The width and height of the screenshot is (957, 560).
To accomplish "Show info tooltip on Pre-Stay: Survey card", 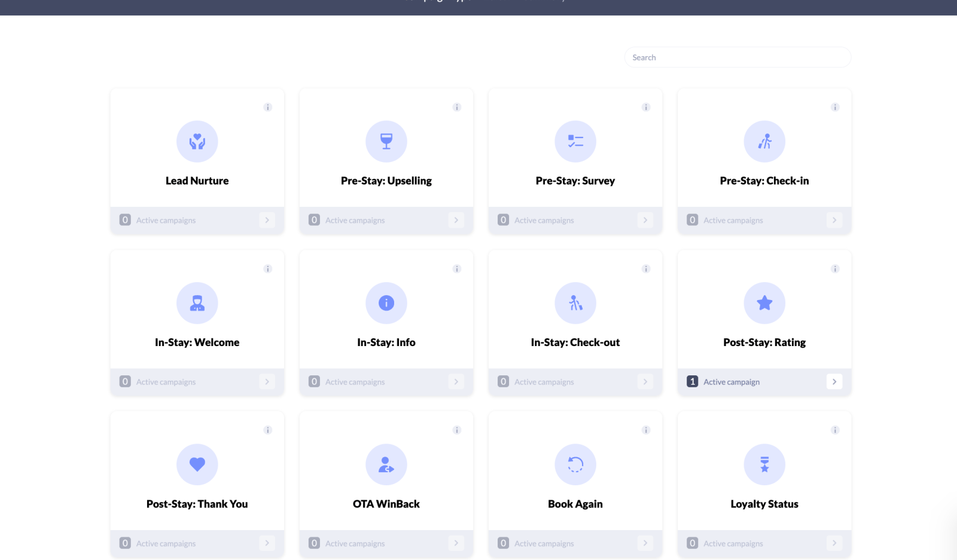I will pyautogui.click(x=646, y=107).
